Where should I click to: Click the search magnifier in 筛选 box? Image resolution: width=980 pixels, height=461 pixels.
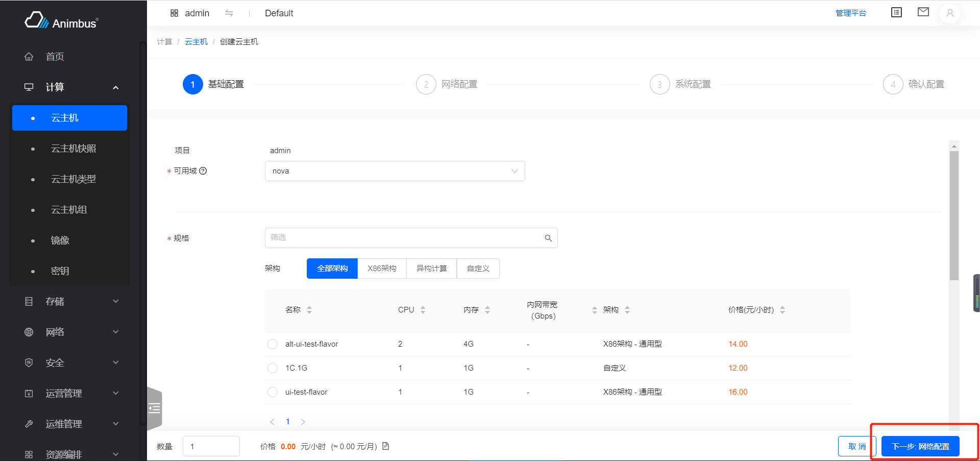(x=548, y=238)
